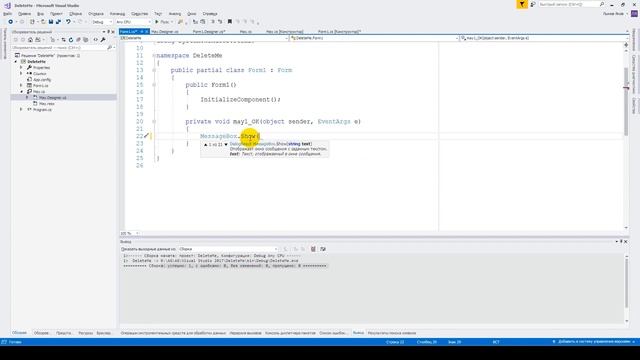Open the Консоль диспетчера пакетов tab

click(290, 333)
